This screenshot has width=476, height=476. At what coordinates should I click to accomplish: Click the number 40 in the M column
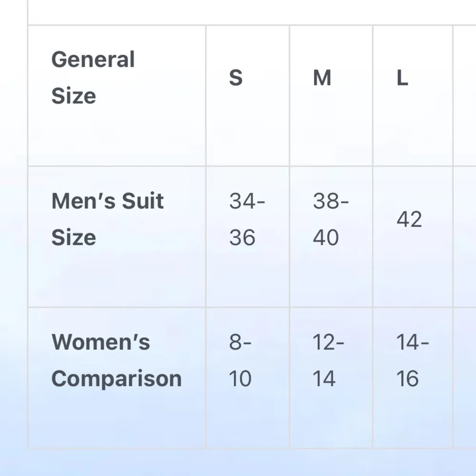tap(326, 238)
